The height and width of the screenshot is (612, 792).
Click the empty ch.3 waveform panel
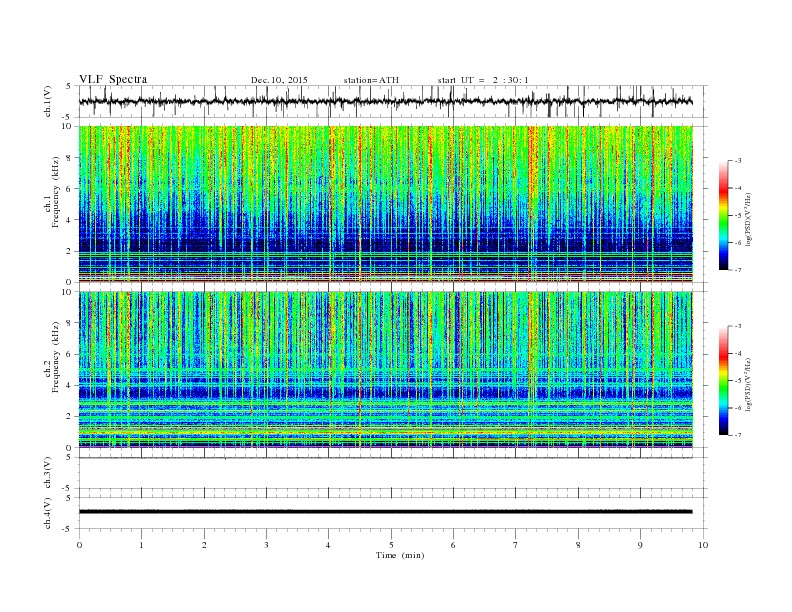[x=393, y=473]
